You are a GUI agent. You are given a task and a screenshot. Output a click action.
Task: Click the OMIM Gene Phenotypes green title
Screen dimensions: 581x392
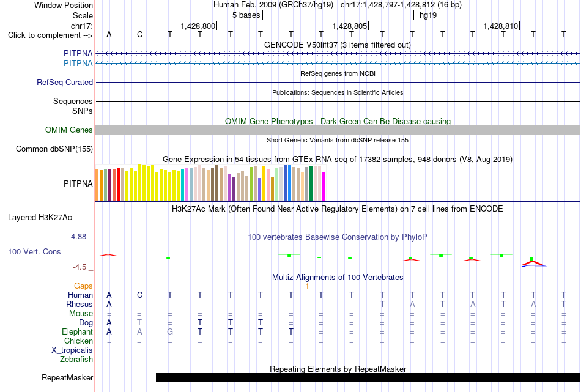[x=338, y=121]
